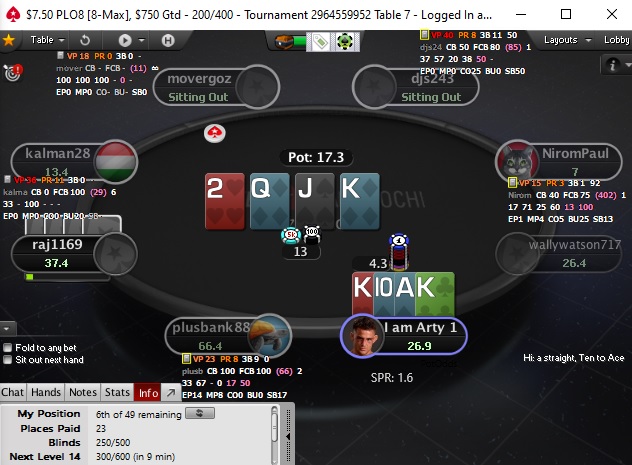This screenshot has height=465, width=632.
Task: Click the info panel vertical scrollbar
Action: (274, 433)
